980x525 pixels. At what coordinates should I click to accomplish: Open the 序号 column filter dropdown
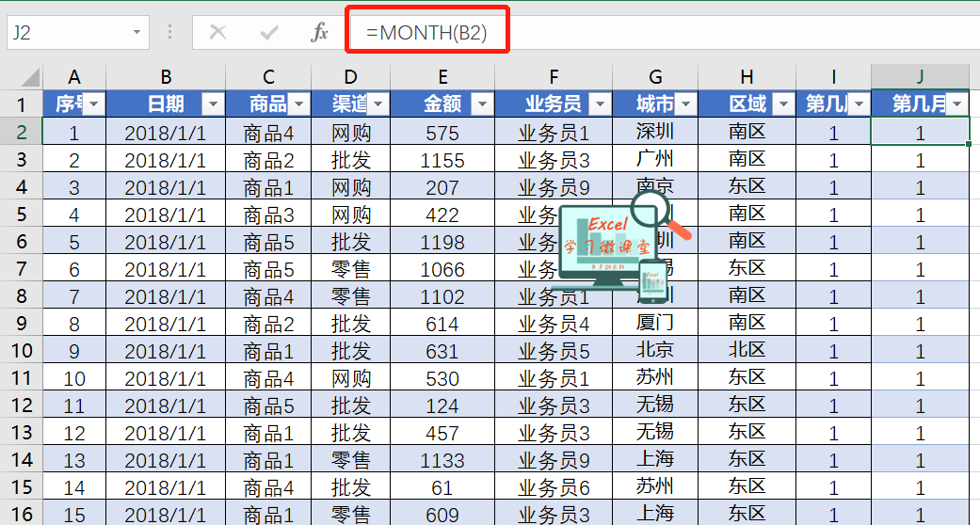point(94,103)
